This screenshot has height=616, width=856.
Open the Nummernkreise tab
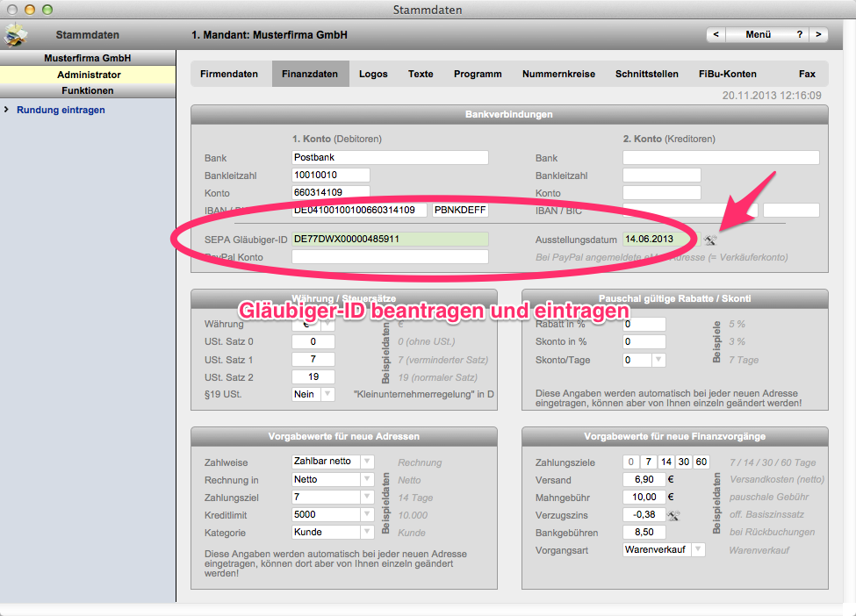(x=558, y=75)
